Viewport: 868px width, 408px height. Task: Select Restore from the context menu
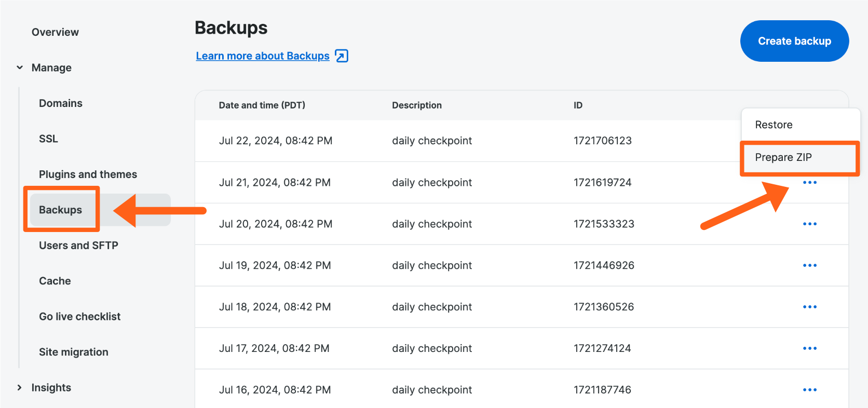coord(774,125)
